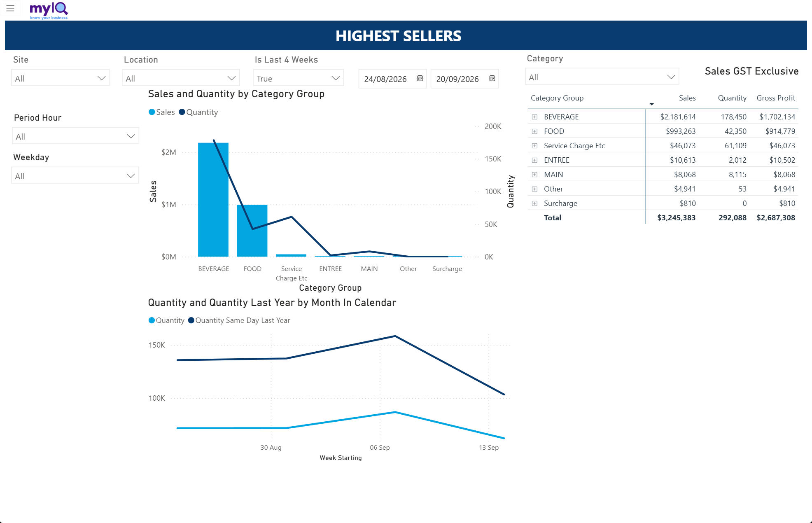Open the Site dropdown
This screenshot has height=523, width=812.
point(61,78)
